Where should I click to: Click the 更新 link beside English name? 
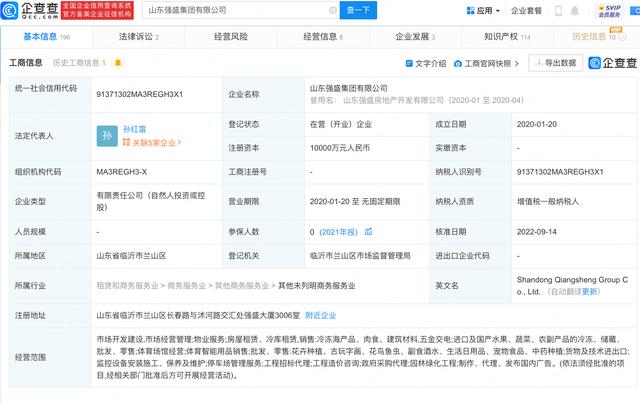(x=590, y=292)
